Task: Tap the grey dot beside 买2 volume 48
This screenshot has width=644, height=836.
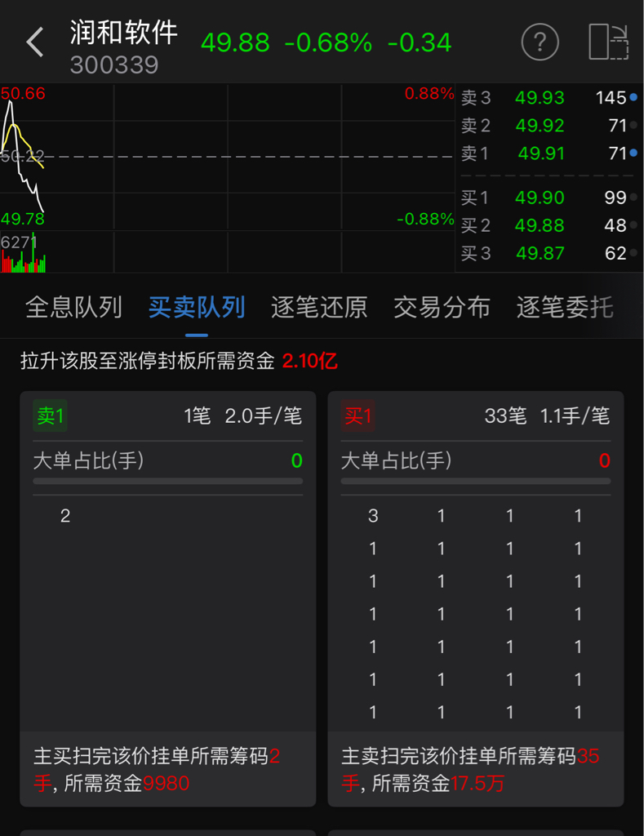Action: coord(633,225)
